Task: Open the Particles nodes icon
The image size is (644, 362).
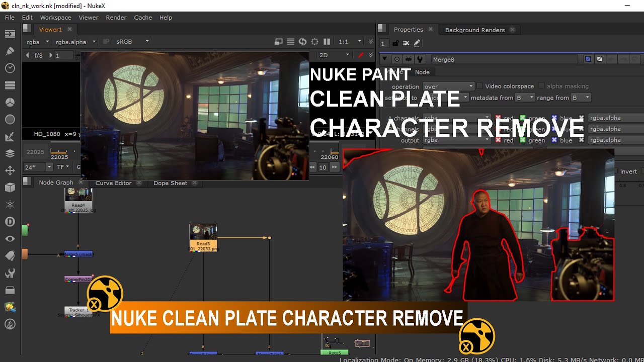Action: (x=10, y=205)
